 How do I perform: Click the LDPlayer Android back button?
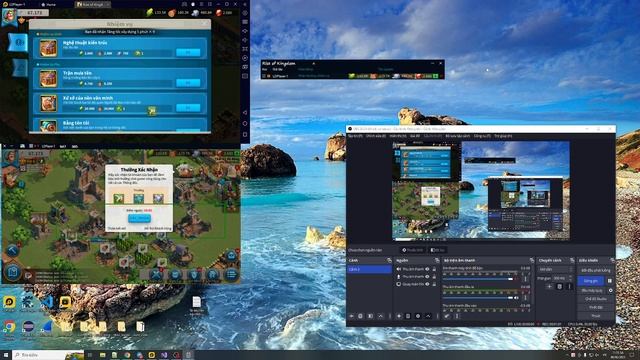245,113
